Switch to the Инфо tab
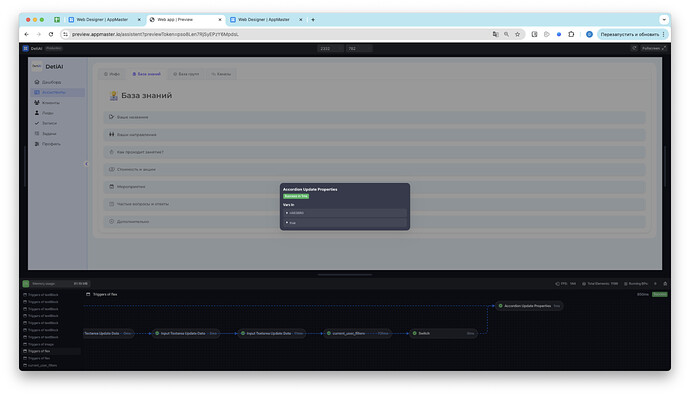The height and width of the screenshot is (396, 690). (x=112, y=74)
